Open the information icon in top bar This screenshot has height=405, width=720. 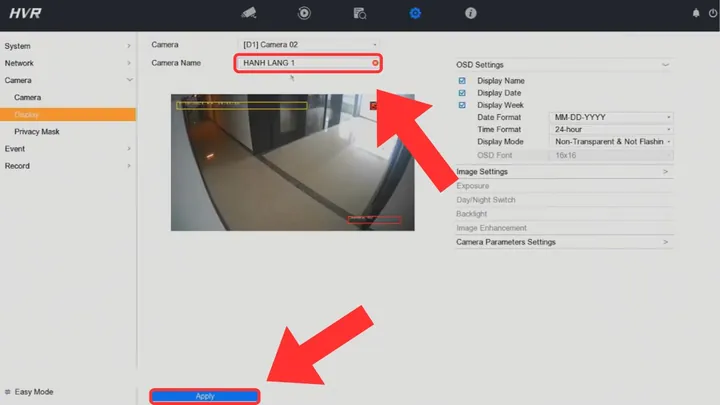point(471,13)
